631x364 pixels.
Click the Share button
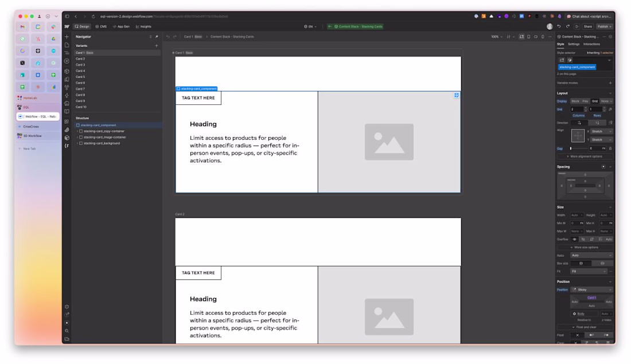click(x=588, y=26)
